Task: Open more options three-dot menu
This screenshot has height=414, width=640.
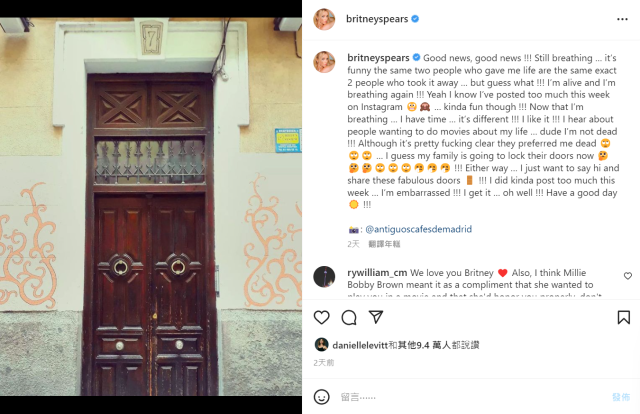Action: (622, 19)
